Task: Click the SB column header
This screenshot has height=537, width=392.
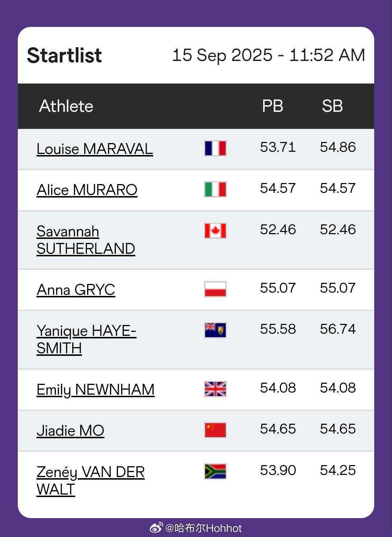Action: [332, 106]
